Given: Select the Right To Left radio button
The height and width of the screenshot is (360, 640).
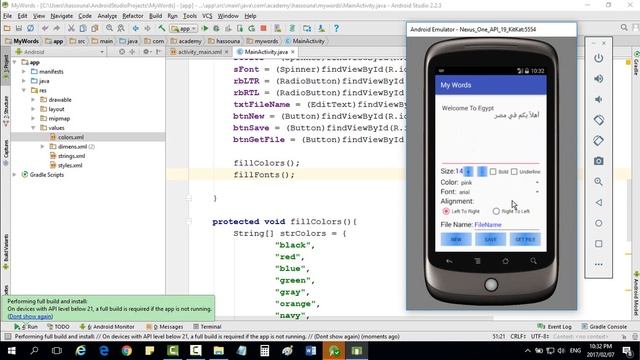Looking at the screenshot, I should 496,211.
